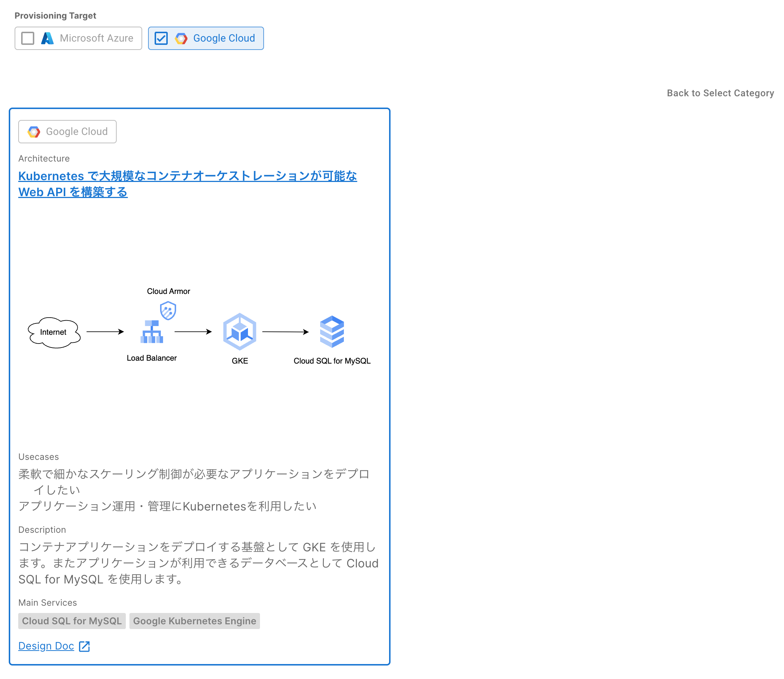Click the Load Balancer icon

point(152,332)
